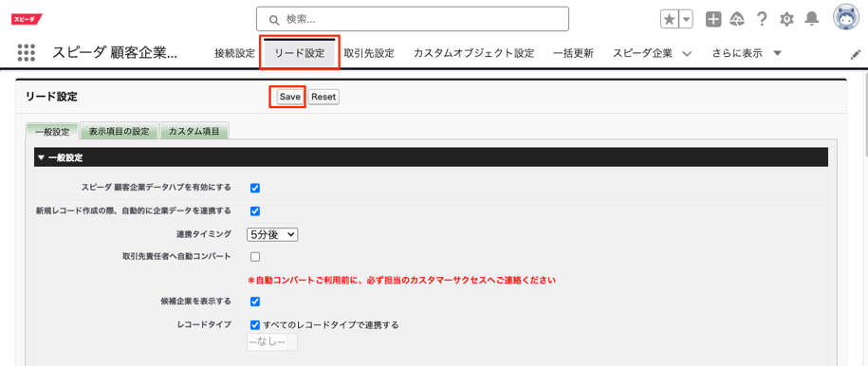This screenshot has width=868, height=366.
Task: Select the 一般設定 sub-tab
Action: [52, 132]
